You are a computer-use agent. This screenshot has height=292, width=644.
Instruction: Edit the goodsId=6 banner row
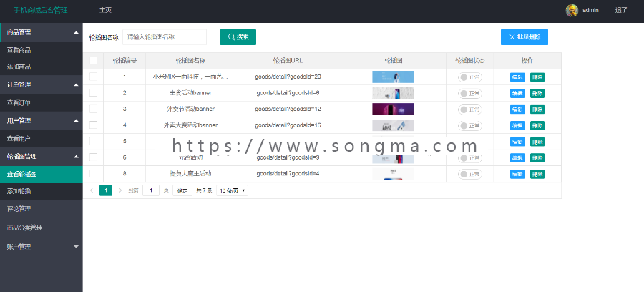517,93
